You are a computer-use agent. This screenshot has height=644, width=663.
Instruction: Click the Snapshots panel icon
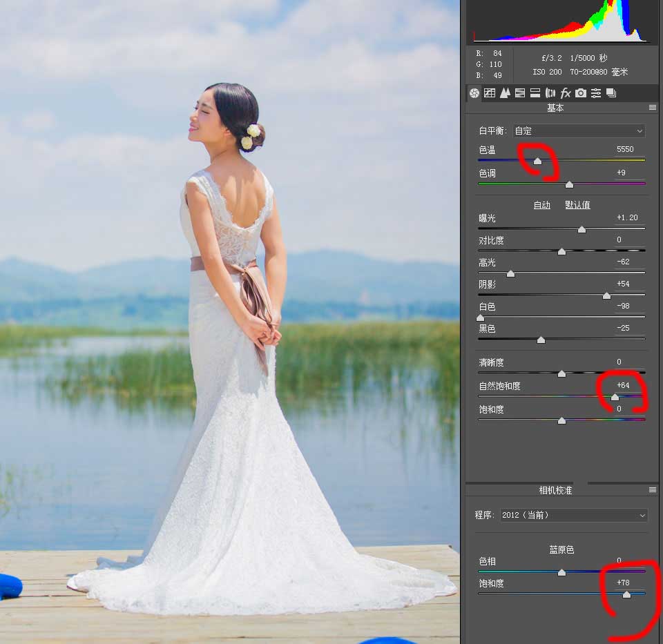613,93
